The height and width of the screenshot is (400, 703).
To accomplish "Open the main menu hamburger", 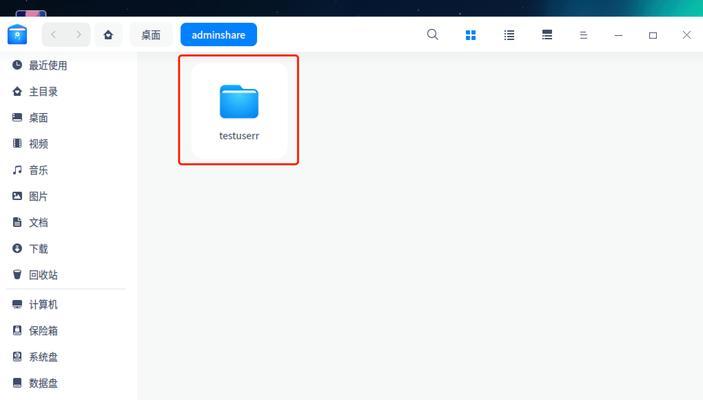I will pyautogui.click(x=583, y=35).
